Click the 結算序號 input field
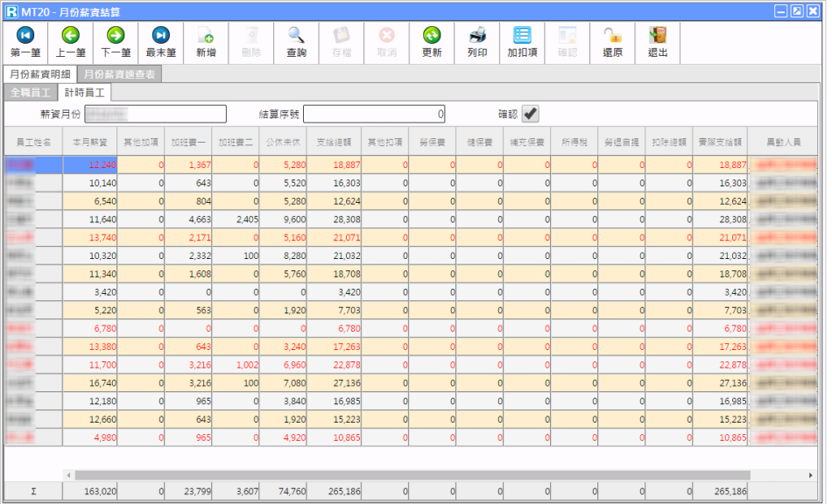This screenshot has height=504, width=832. click(374, 114)
